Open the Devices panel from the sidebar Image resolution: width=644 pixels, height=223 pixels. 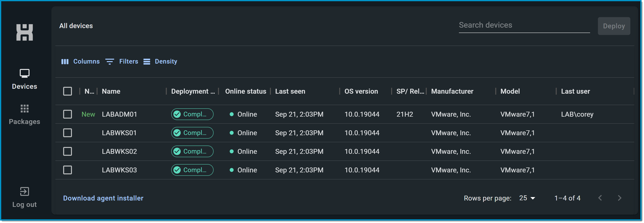[24, 78]
